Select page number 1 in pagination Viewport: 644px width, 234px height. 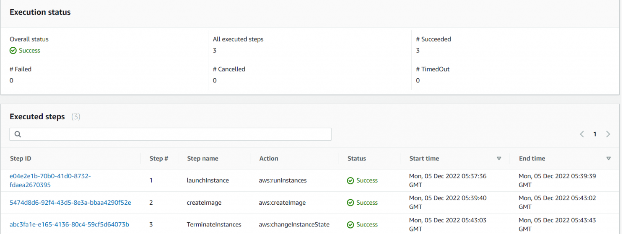click(595, 134)
